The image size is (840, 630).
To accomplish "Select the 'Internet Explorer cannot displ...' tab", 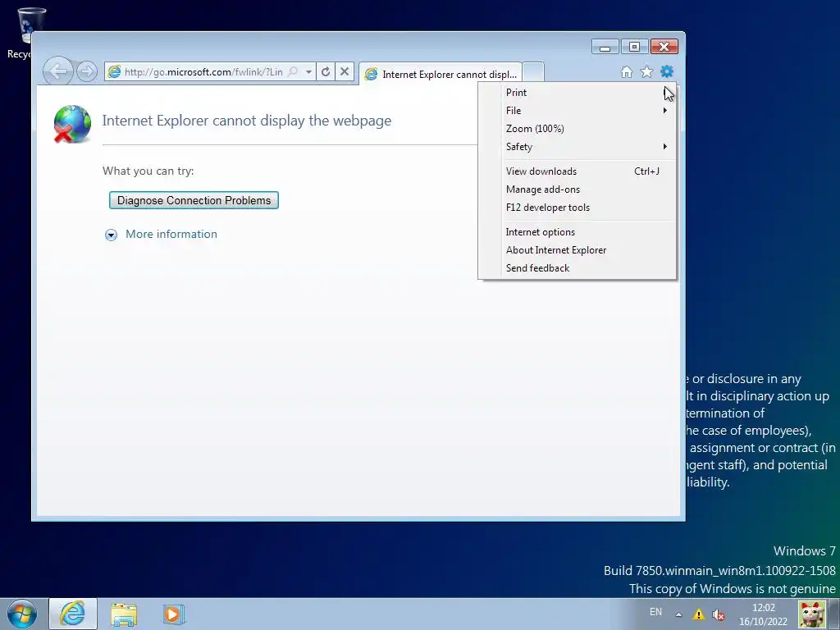I will click(441, 74).
